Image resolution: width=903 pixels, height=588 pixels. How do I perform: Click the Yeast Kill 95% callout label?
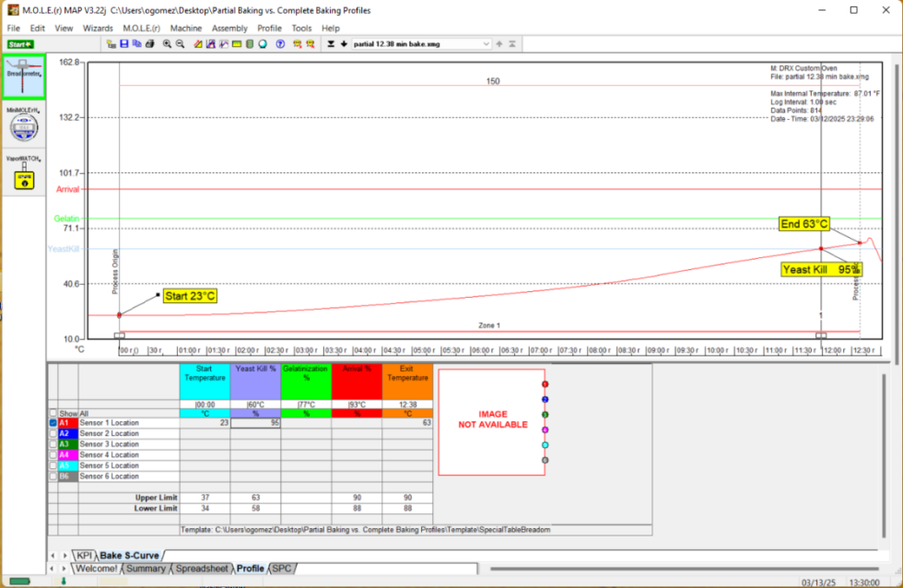pyautogui.click(x=820, y=269)
